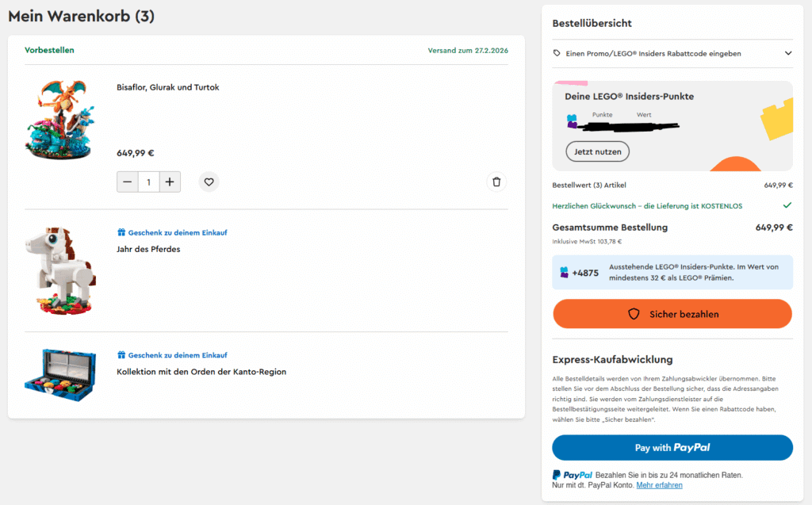Click the Kanto badge collection thumbnail
Image resolution: width=812 pixels, height=505 pixels.
60,373
